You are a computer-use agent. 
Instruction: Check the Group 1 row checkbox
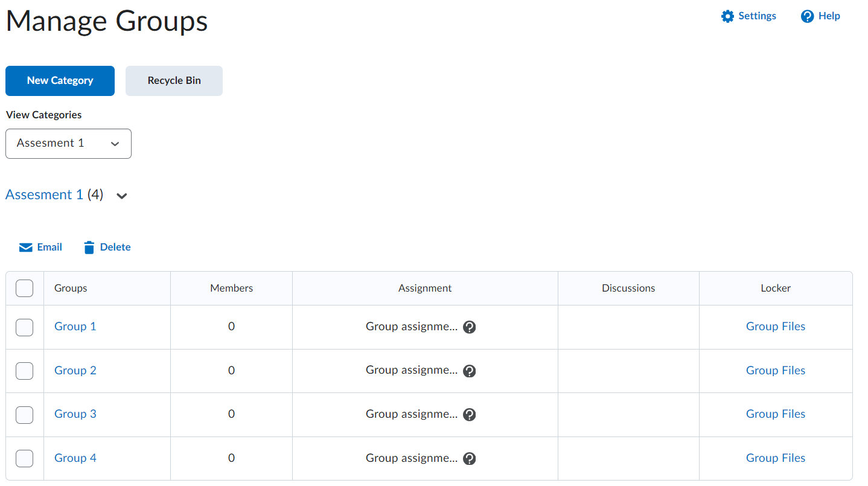(x=25, y=327)
